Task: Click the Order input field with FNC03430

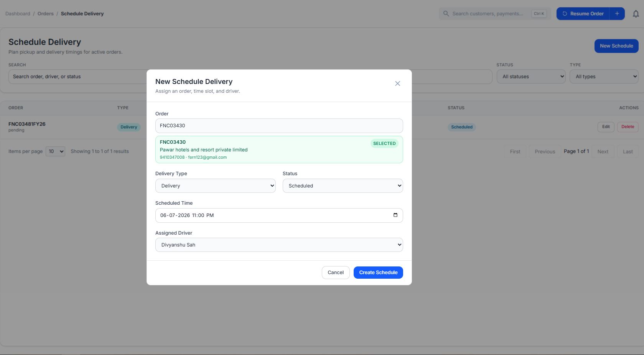Action: (279, 126)
